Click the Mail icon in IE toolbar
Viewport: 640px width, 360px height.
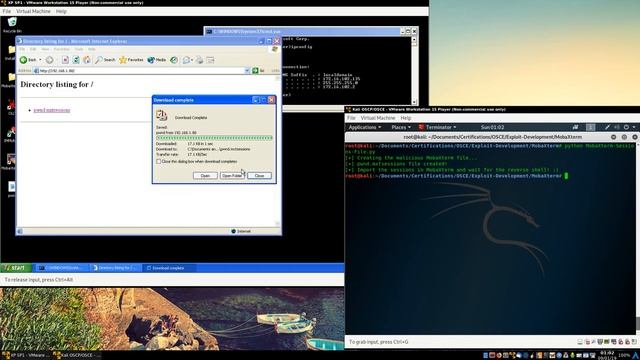pos(186,60)
